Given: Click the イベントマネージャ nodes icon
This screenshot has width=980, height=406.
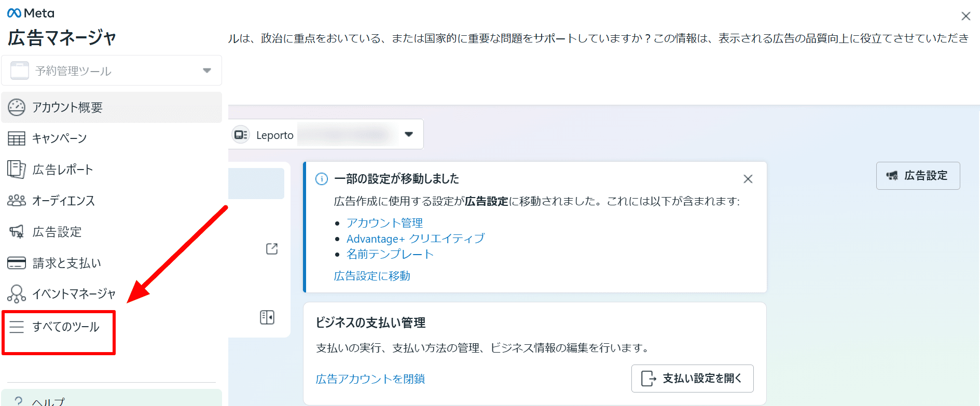Looking at the screenshot, I should 17,294.
